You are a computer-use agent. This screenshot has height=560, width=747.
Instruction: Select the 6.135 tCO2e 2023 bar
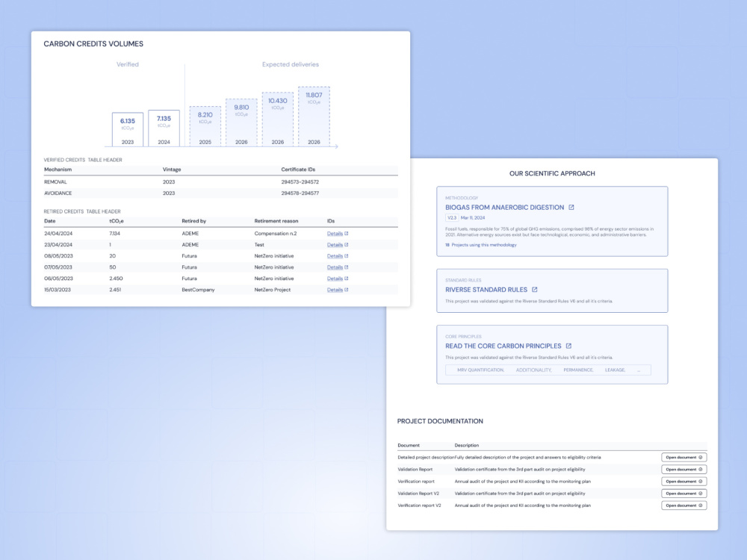pyautogui.click(x=128, y=129)
